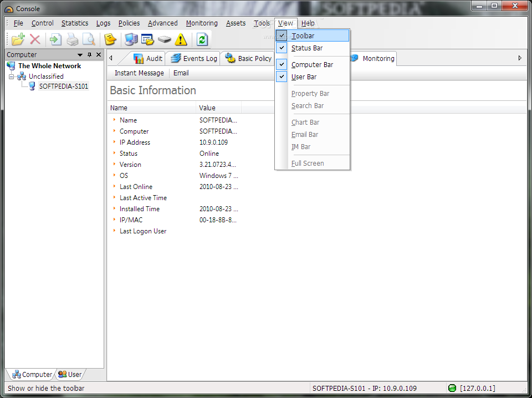Viewport: 532px width, 398px height.
Task: Expand the OS row arrow
Action: pyautogui.click(x=114, y=175)
